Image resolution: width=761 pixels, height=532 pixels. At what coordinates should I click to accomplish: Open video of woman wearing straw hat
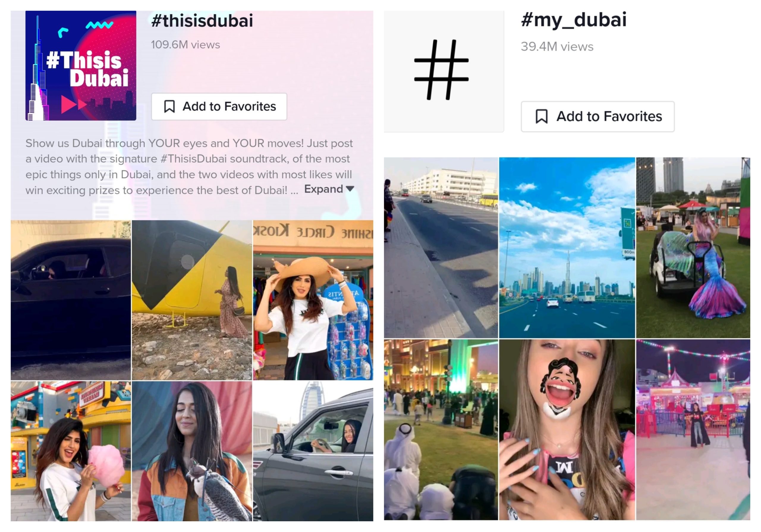point(313,300)
